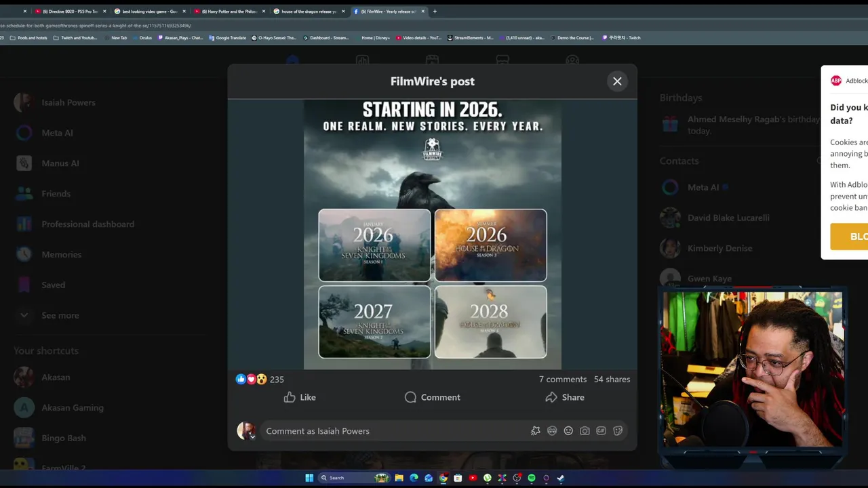868x488 pixels.
Task: Open the Adblock Plus popup logo
Action: (836, 81)
